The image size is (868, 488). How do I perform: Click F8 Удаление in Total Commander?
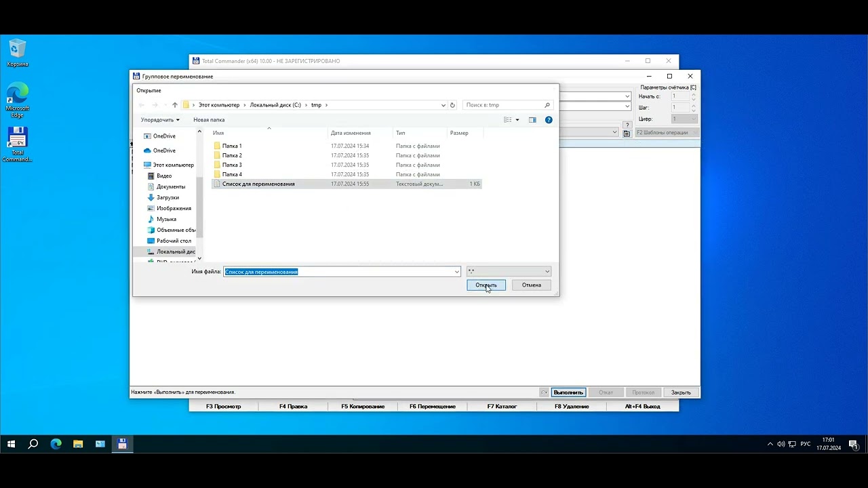click(572, 407)
